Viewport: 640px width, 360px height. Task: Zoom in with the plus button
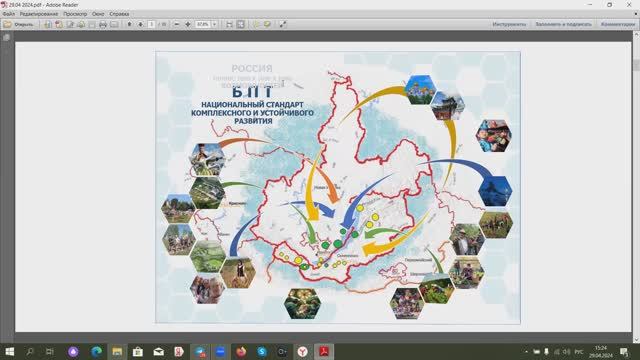pyautogui.click(x=188, y=24)
